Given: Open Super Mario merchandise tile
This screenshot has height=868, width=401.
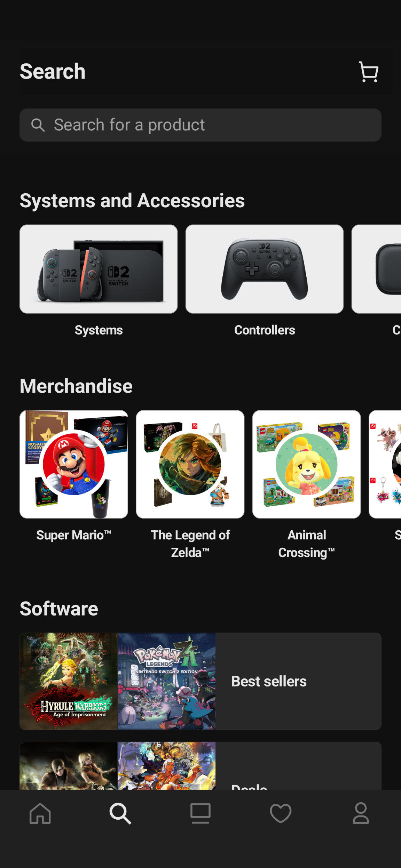Looking at the screenshot, I should click(x=74, y=464).
